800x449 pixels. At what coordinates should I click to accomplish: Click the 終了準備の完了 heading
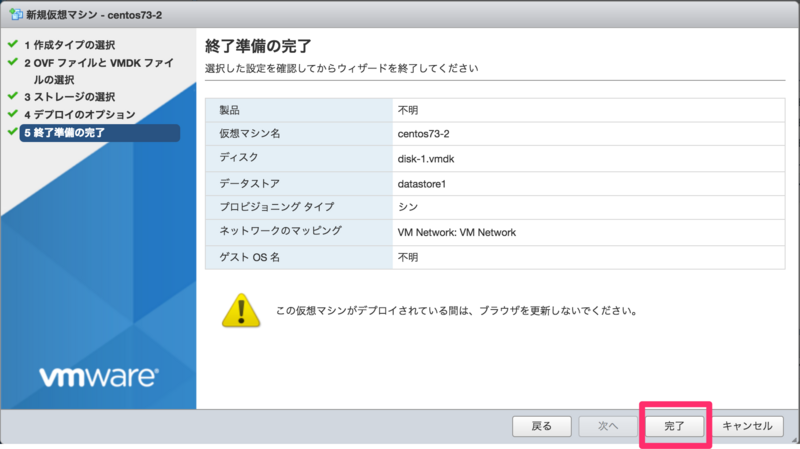click(258, 46)
